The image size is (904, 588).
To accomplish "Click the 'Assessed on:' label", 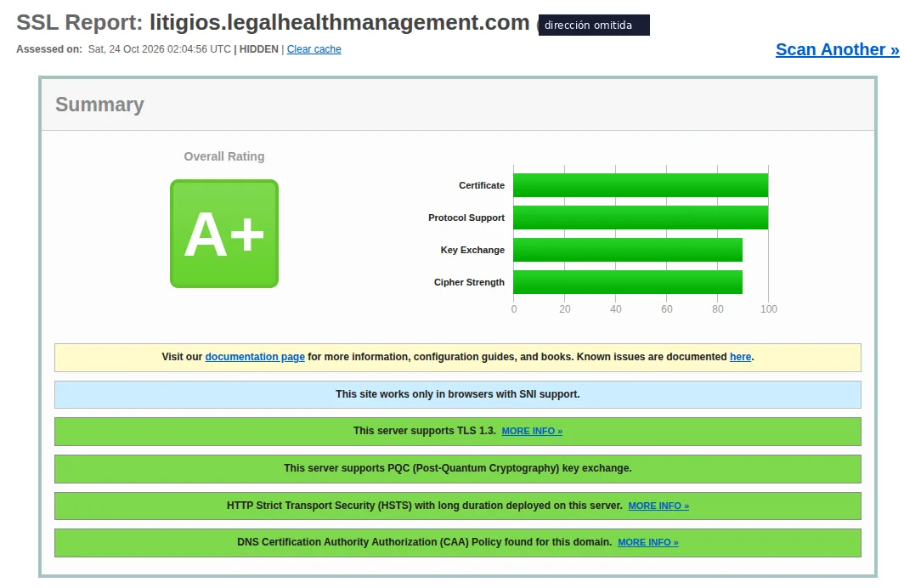I will [x=49, y=49].
